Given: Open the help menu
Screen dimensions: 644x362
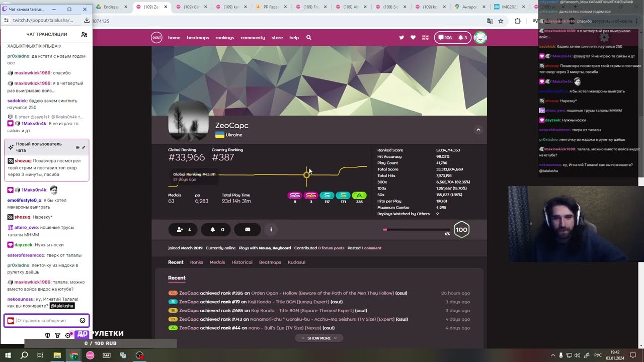Looking at the screenshot, I should click(294, 38).
